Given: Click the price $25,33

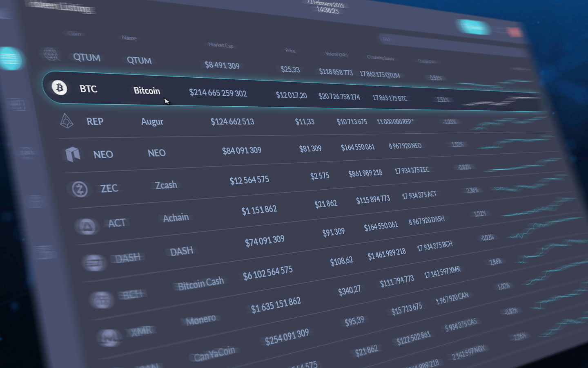Looking at the screenshot, I should coord(290,70).
